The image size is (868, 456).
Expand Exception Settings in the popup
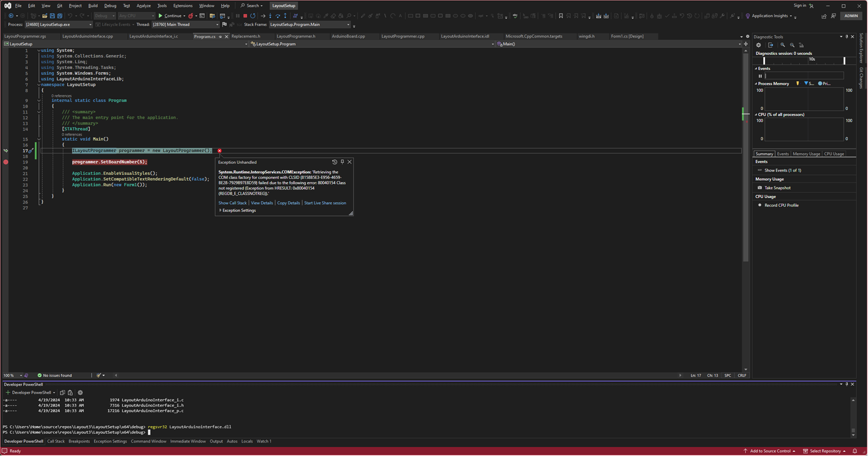click(239, 210)
